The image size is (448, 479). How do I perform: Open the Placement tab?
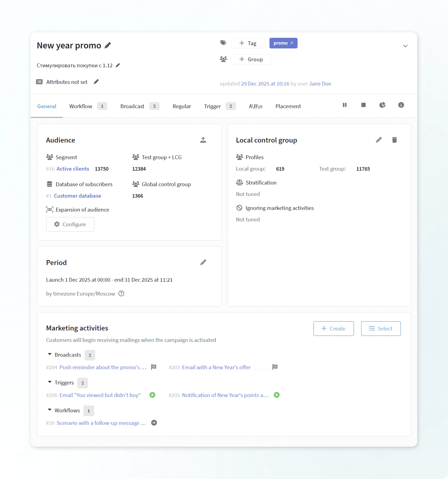(x=288, y=106)
